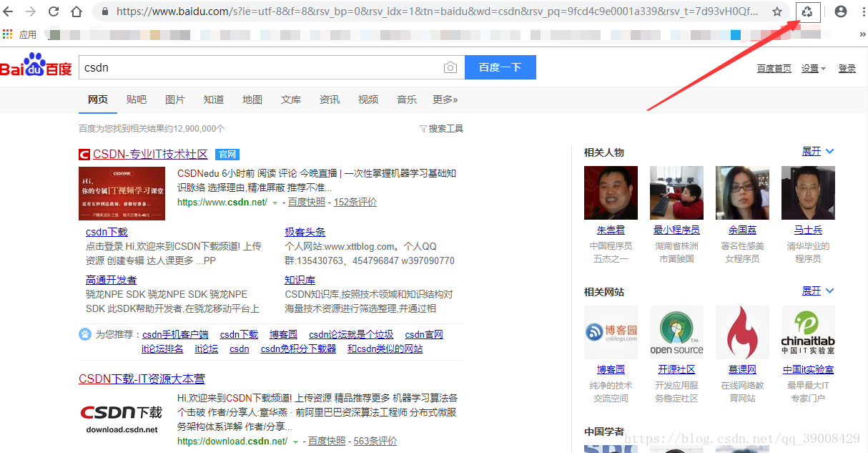The height and width of the screenshot is (453, 868).
Task: Bookmark this page with the star
Action: pos(777,11)
